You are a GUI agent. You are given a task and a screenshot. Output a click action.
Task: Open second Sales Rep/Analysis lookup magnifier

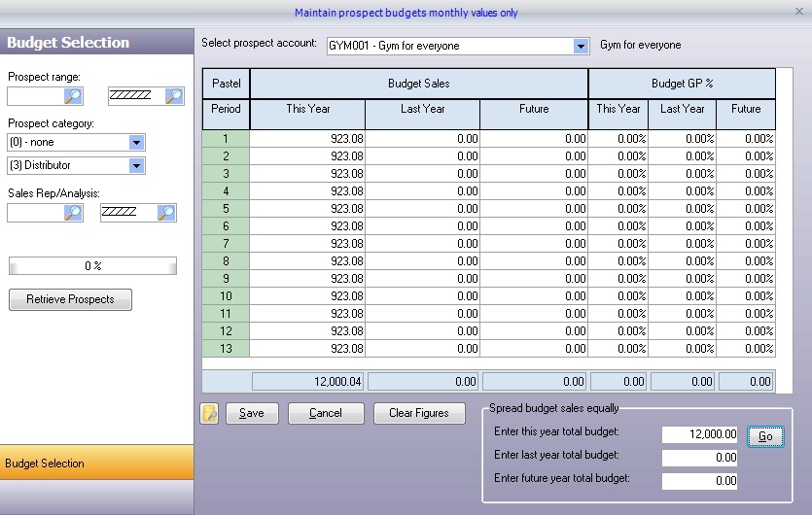click(x=166, y=212)
